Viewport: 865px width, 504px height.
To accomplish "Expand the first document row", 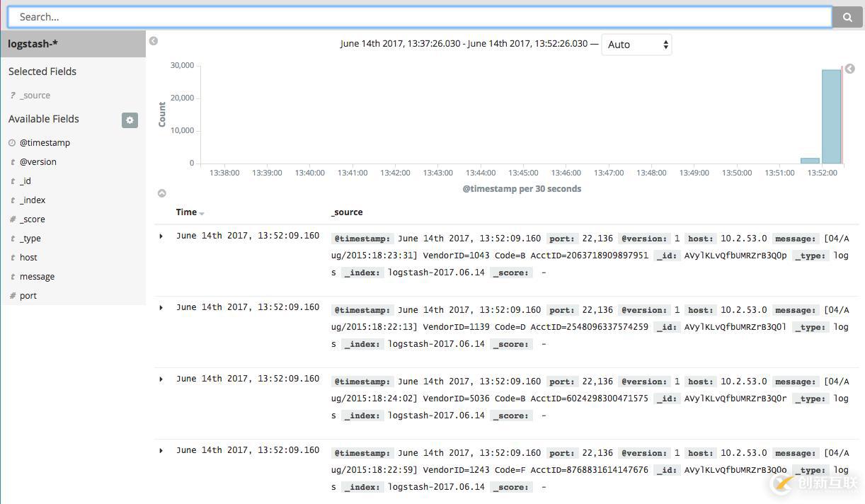I will pyautogui.click(x=161, y=236).
